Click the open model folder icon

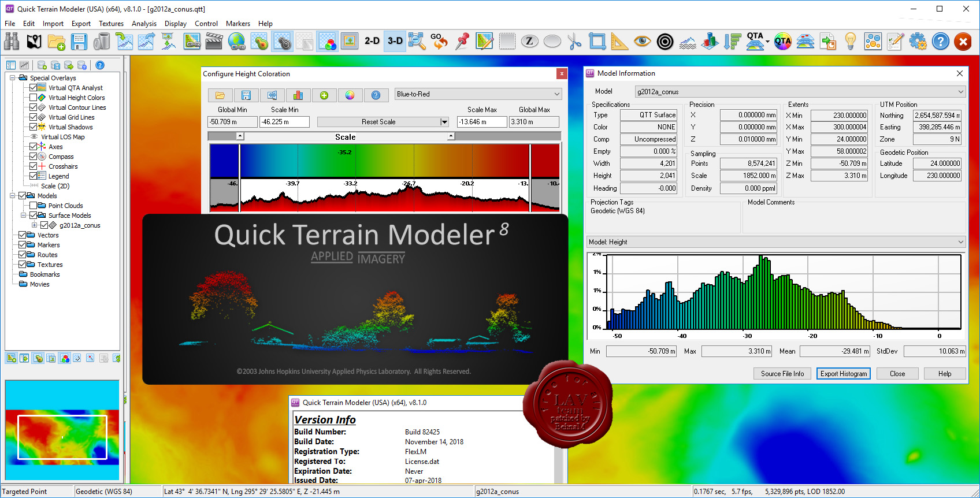57,41
